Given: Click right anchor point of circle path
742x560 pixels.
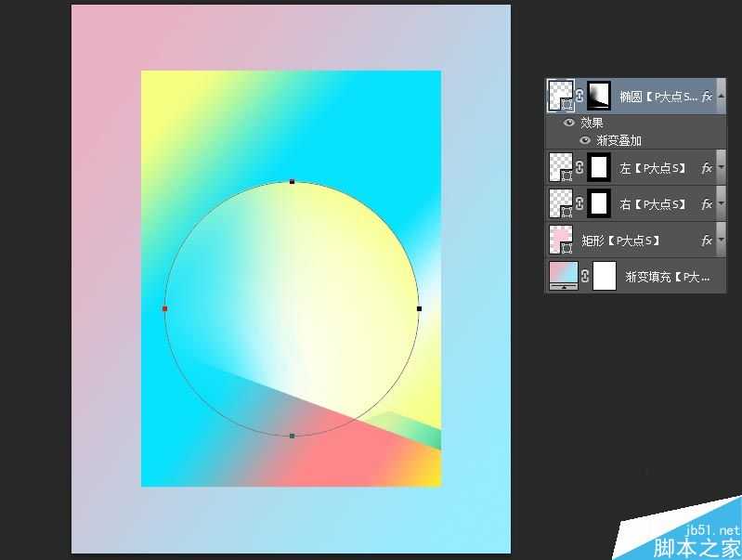Looking at the screenshot, I should [419, 308].
